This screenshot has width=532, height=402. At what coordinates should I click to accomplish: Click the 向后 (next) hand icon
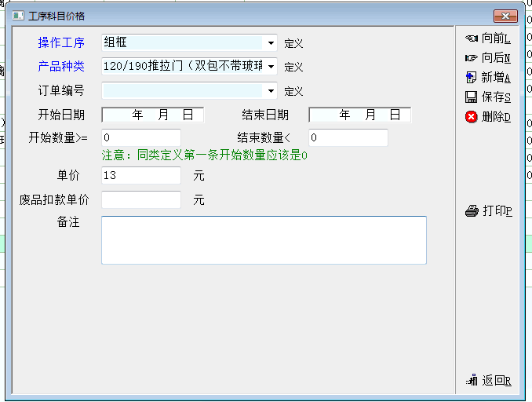click(472, 58)
